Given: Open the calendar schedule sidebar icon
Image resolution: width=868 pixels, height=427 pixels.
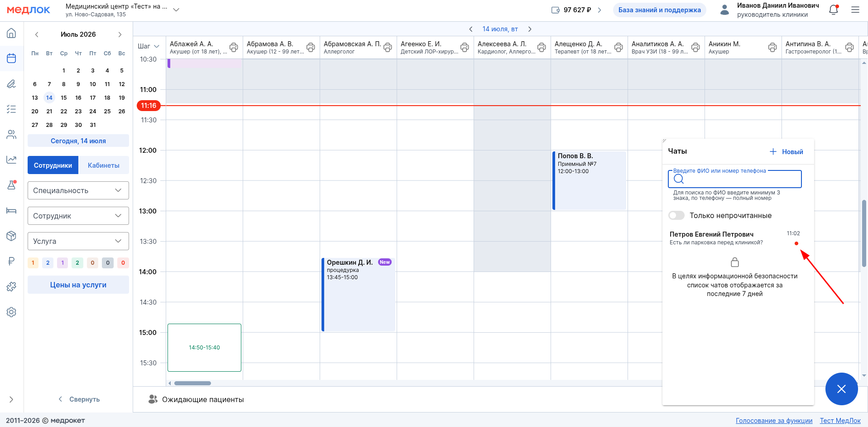Looking at the screenshot, I should pos(11,58).
